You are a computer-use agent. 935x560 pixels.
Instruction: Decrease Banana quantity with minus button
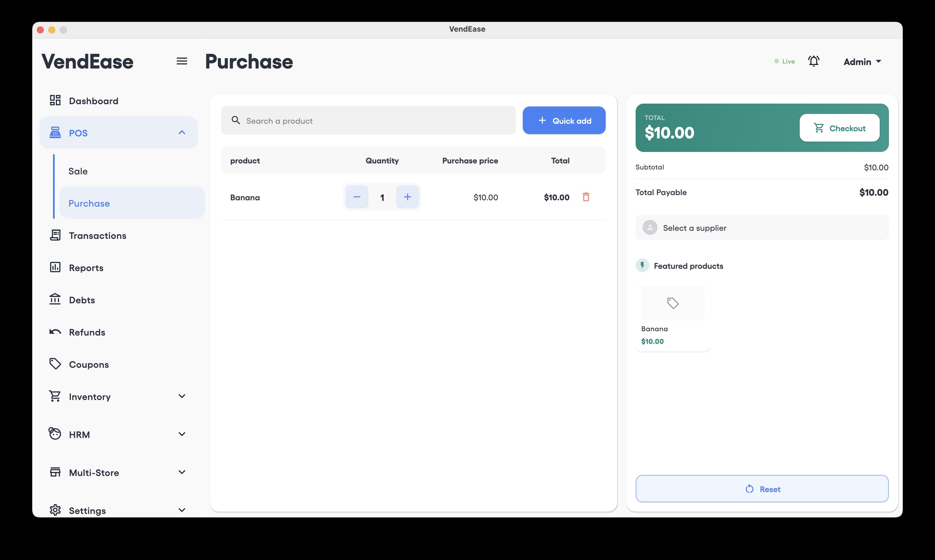pyautogui.click(x=357, y=197)
